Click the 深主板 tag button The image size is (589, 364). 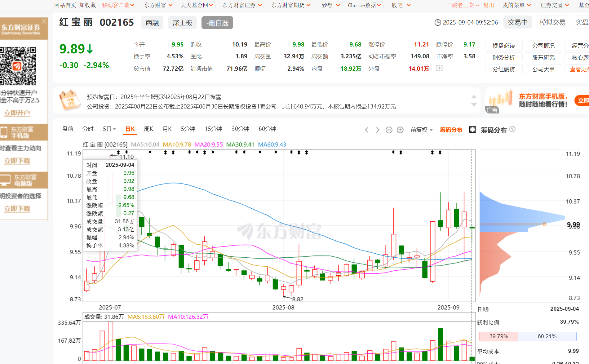(182, 23)
